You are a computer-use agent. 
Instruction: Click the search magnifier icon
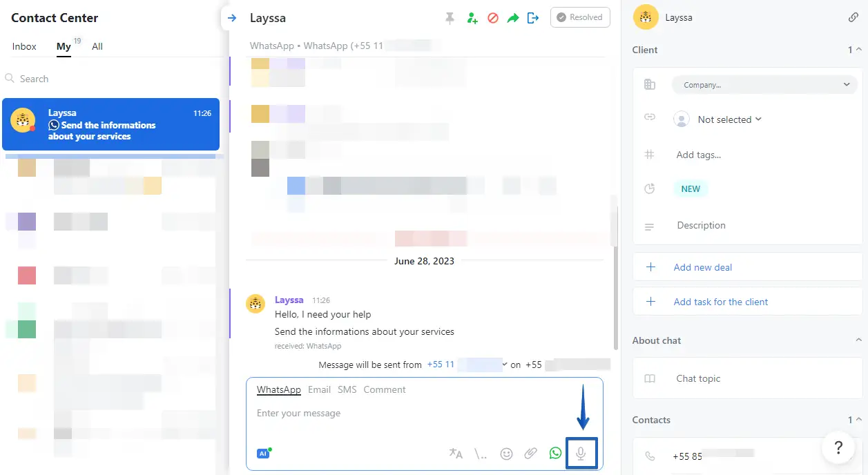point(10,79)
